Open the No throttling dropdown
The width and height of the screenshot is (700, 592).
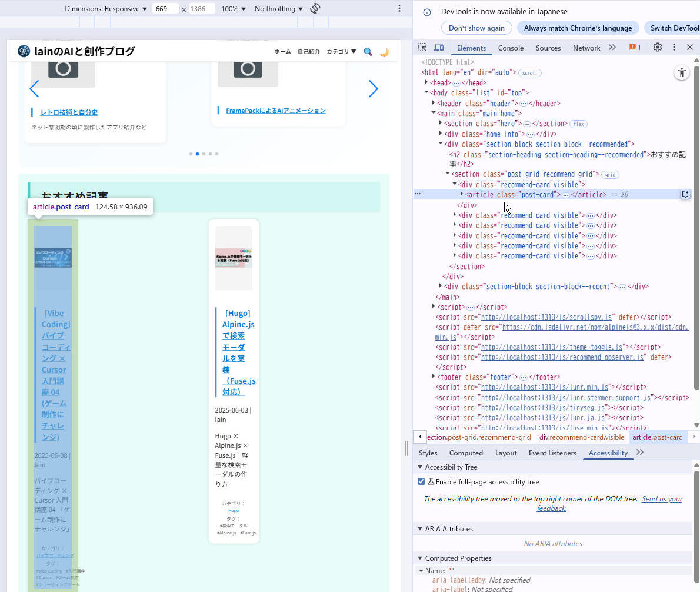point(278,9)
